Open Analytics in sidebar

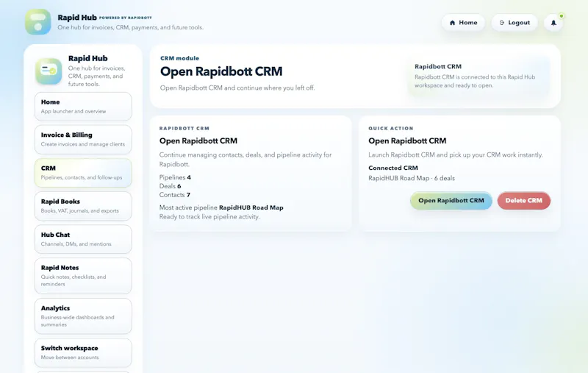[x=83, y=316]
